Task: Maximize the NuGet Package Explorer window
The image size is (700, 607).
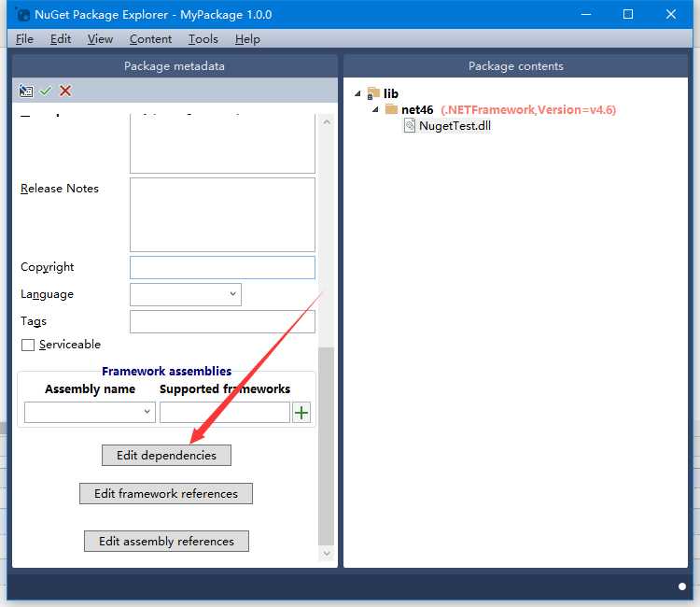Action: point(628,14)
